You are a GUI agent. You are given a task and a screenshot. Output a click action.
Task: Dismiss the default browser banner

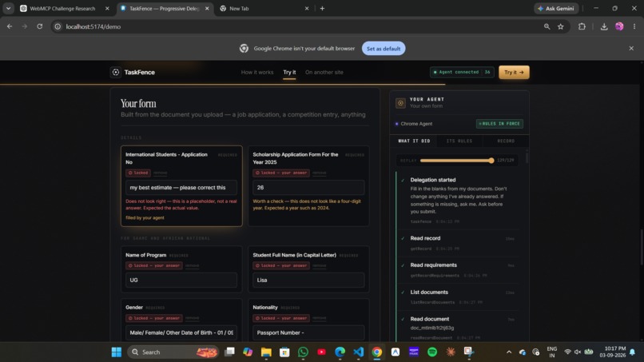click(631, 48)
